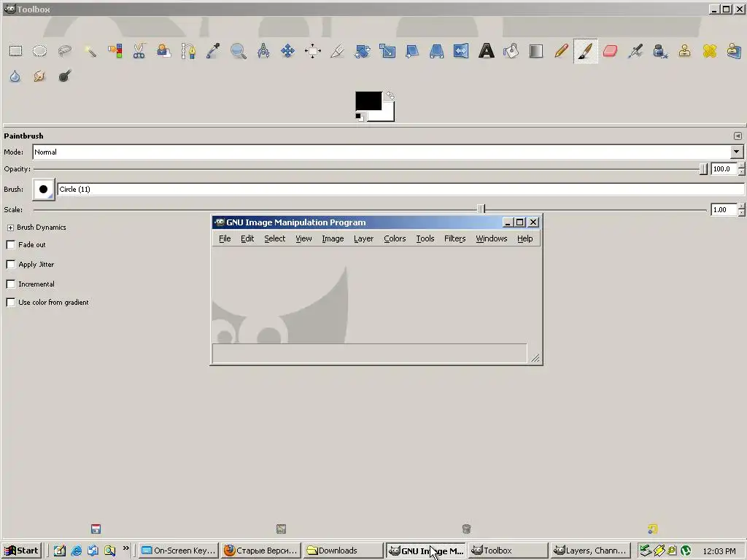This screenshot has width=747, height=560.
Task: Select the Airbrush tool
Action: [x=635, y=51]
